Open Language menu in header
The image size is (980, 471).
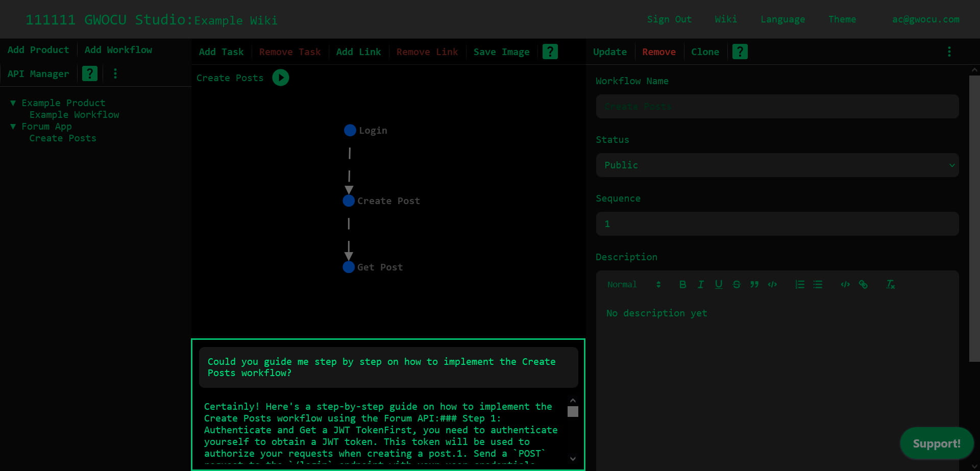coord(782,19)
